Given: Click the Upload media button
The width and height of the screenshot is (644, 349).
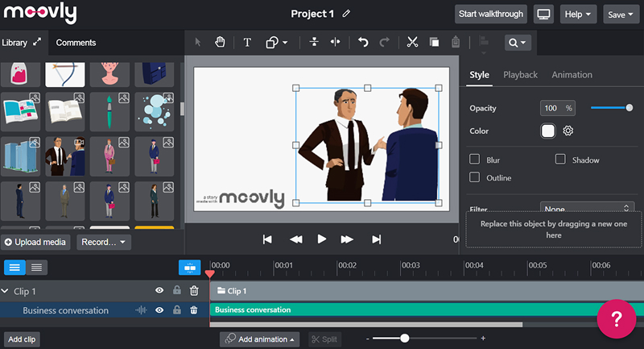Looking at the screenshot, I should [x=35, y=242].
